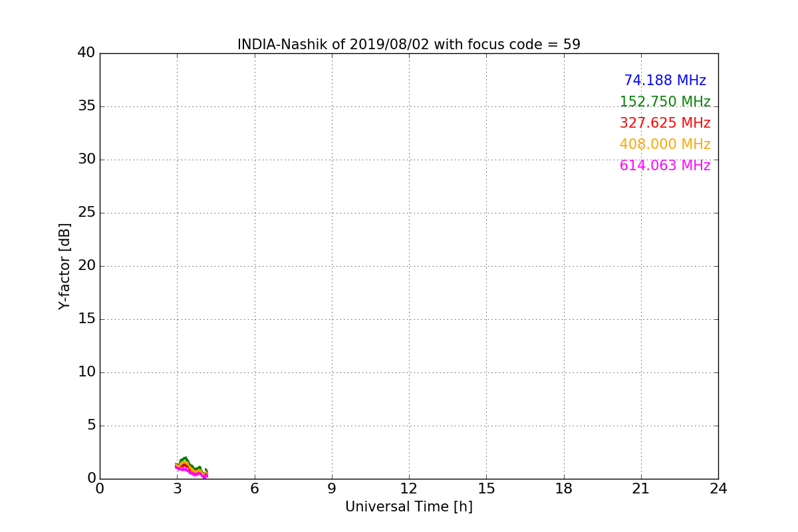The image size is (798, 532).
Task: Click the x-axis tick label 6
Action: (x=254, y=489)
